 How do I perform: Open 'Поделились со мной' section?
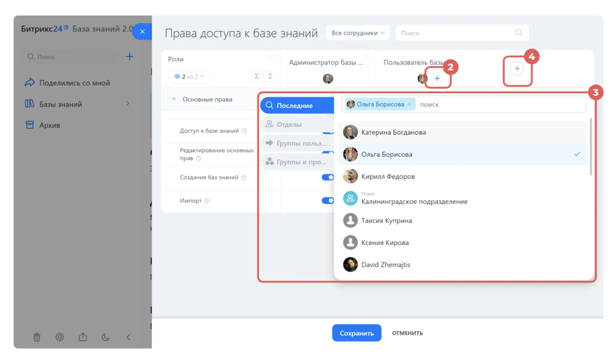point(75,83)
